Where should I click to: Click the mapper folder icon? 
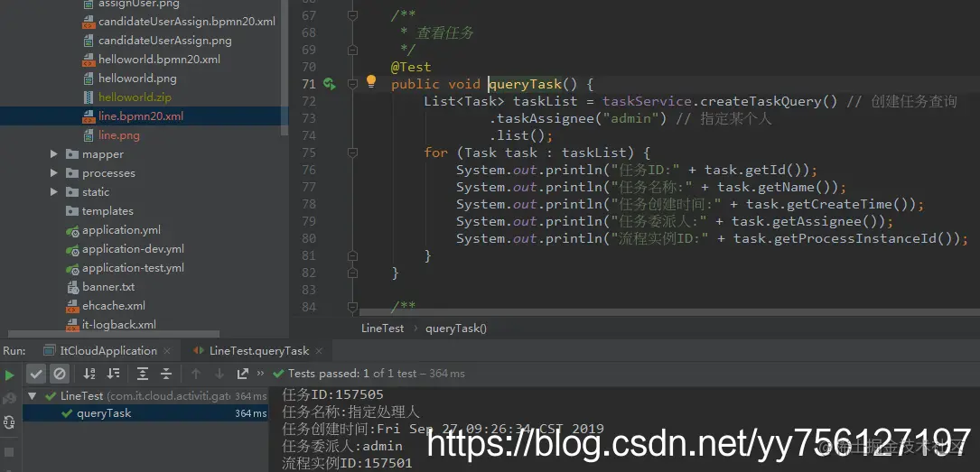(x=72, y=154)
